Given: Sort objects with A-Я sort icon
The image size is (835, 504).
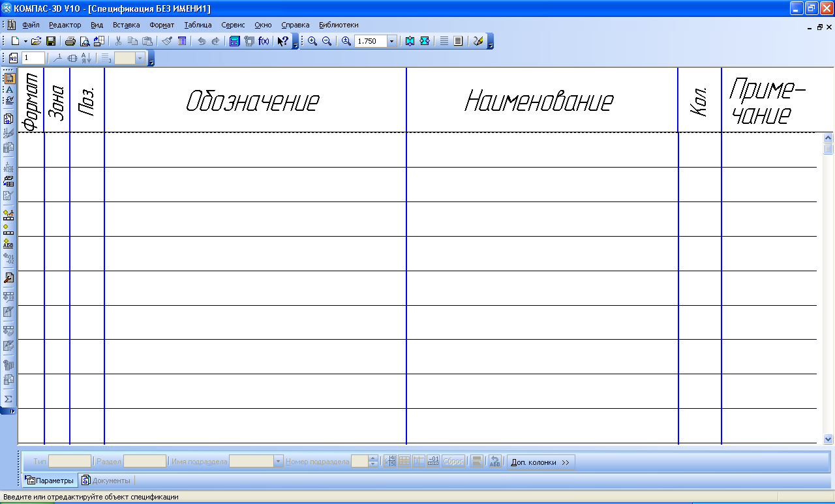Looking at the screenshot, I should tap(86, 59).
